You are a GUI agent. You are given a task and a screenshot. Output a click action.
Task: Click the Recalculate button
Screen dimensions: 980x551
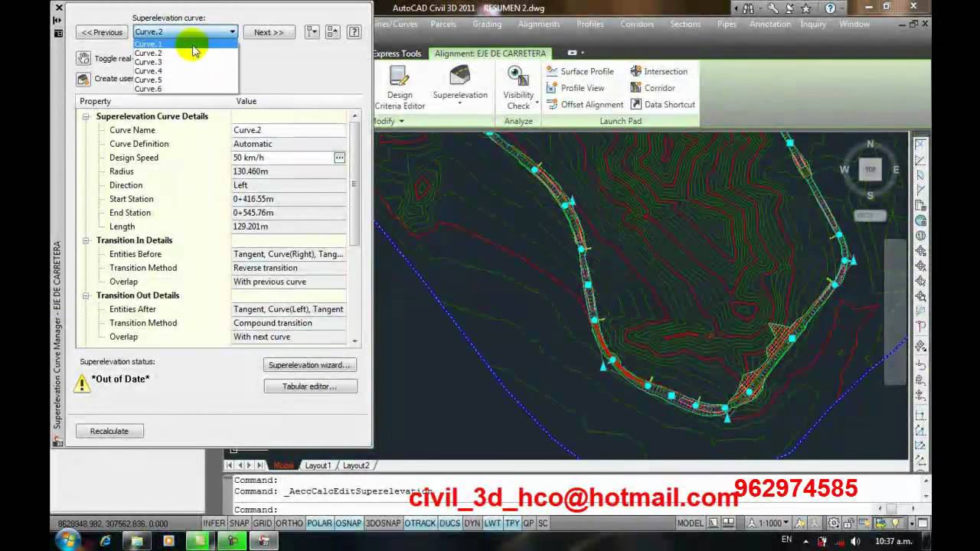tap(109, 431)
